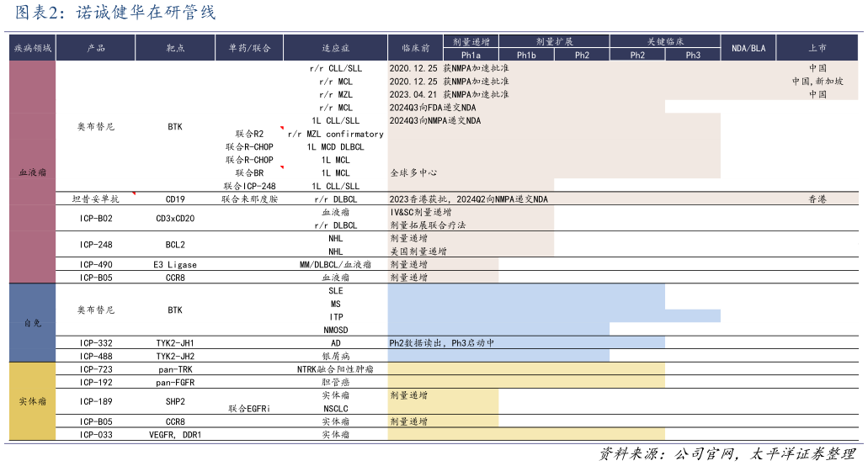Select the 2024Q3向NMPA递交NDA note
This screenshot has height=466, width=868.
(x=435, y=120)
